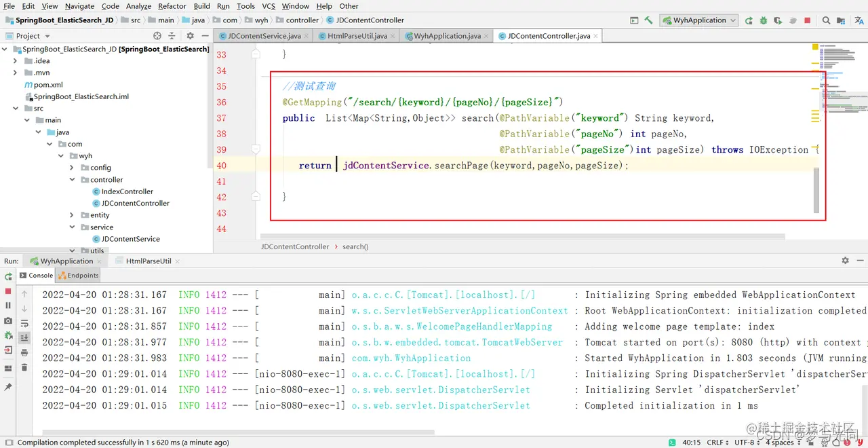Viewport: 868px width, 448px height.
Task: Click the Exit icon in the Run panel
Action: click(8, 350)
